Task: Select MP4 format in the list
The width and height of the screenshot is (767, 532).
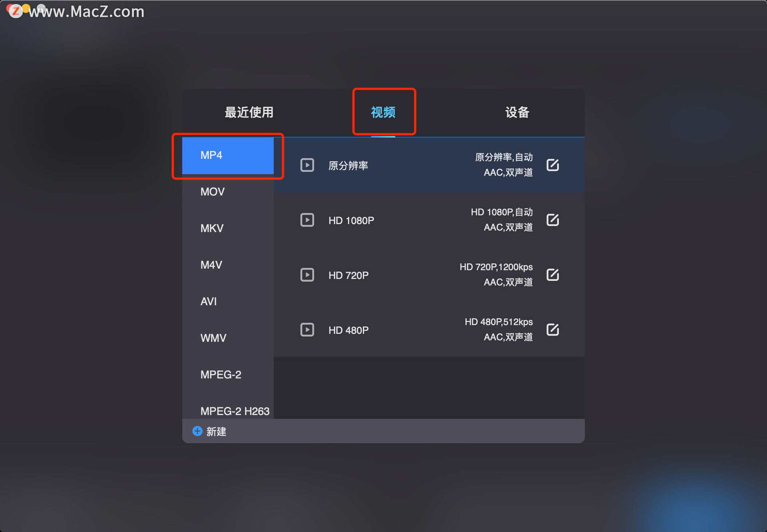Action: click(228, 155)
